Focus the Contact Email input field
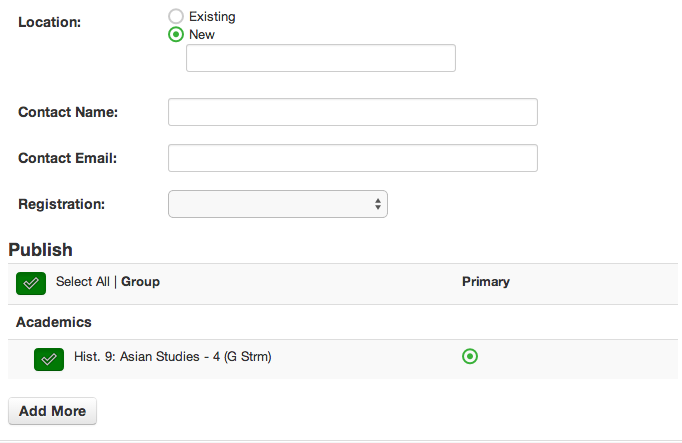 click(353, 158)
